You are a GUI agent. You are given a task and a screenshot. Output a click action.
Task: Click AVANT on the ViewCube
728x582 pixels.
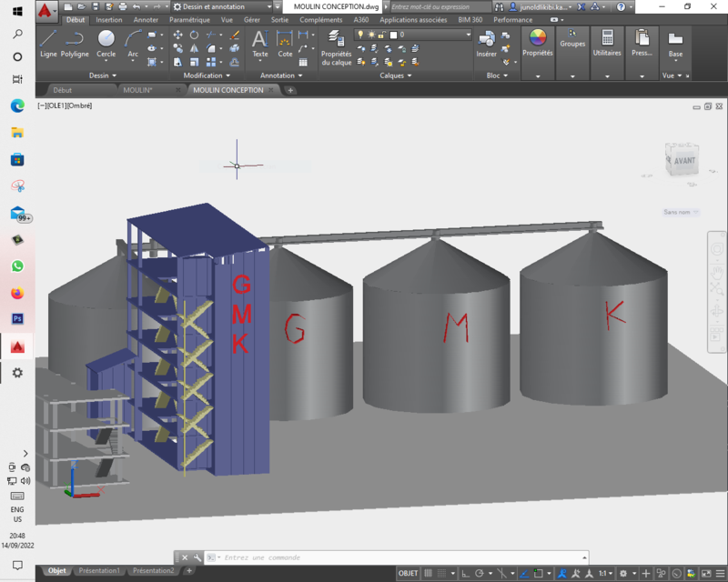coord(682,162)
